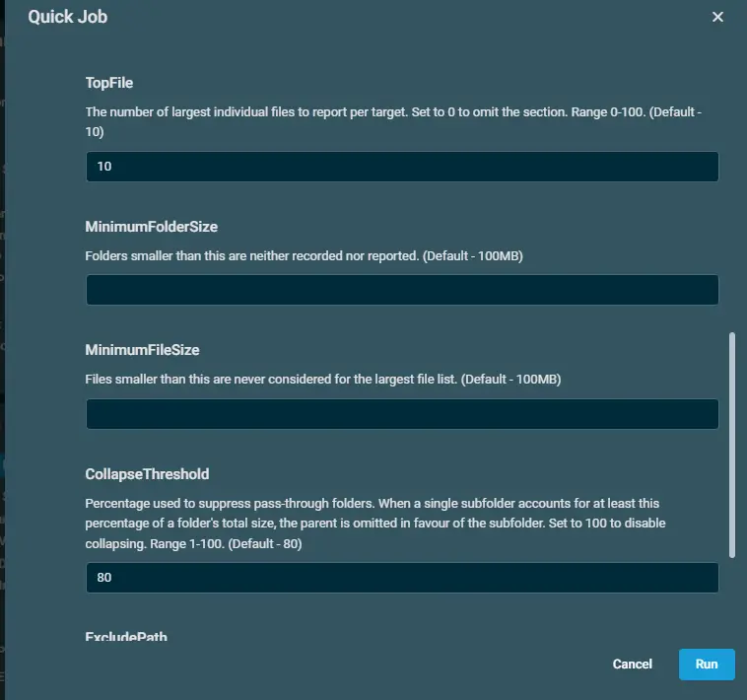The image size is (747, 700).
Task: Click the TopFile description about largest files
Action: (x=393, y=121)
